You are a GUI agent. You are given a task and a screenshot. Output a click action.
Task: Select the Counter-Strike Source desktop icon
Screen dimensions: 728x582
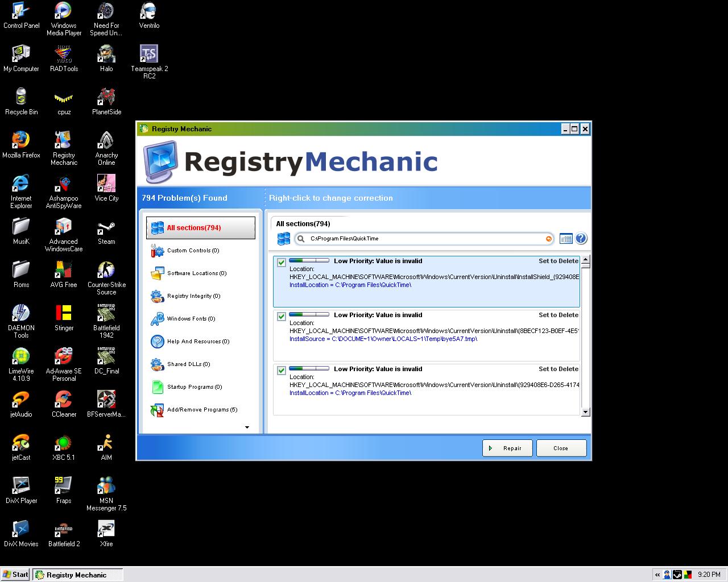click(x=106, y=278)
